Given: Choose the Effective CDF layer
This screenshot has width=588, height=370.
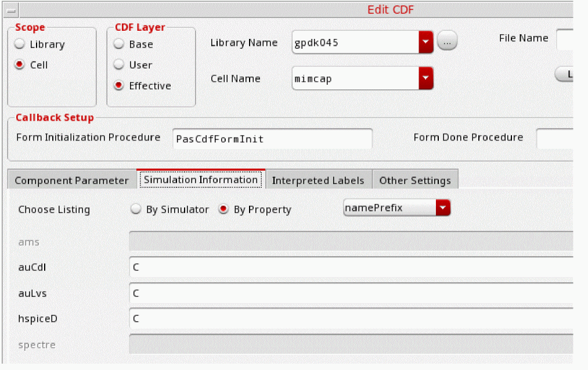Looking at the screenshot, I should point(119,85).
